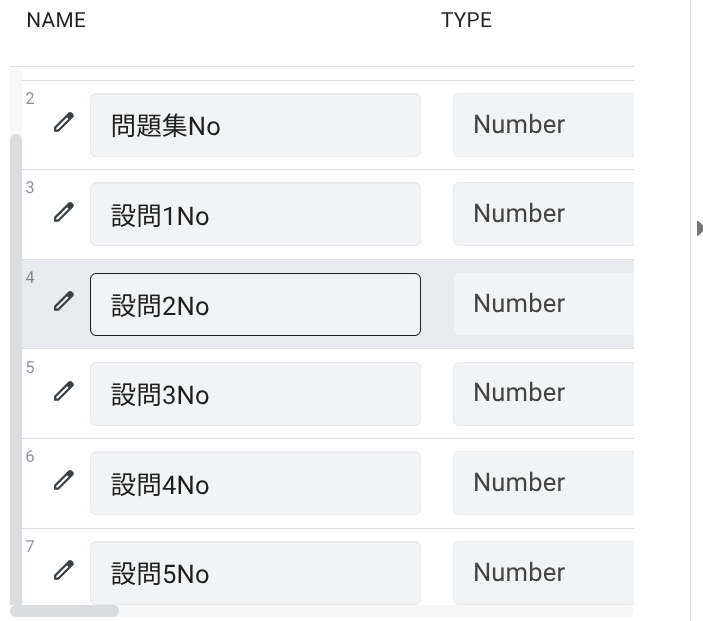
Task: Click the edit pencil for 設問1No
Action: click(63, 212)
